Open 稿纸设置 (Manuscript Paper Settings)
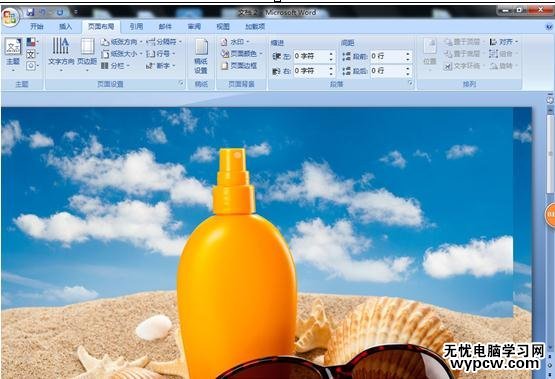This screenshot has width=555, height=379. [201, 57]
